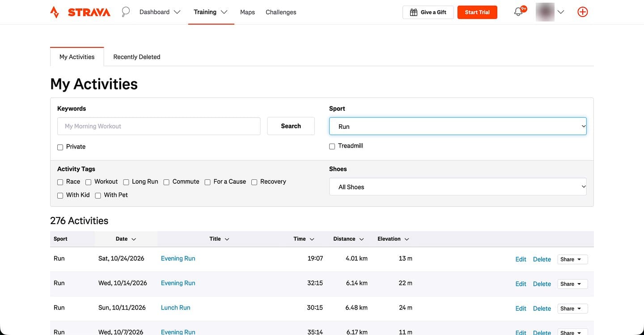Sort activities by Time column

[x=304, y=239]
